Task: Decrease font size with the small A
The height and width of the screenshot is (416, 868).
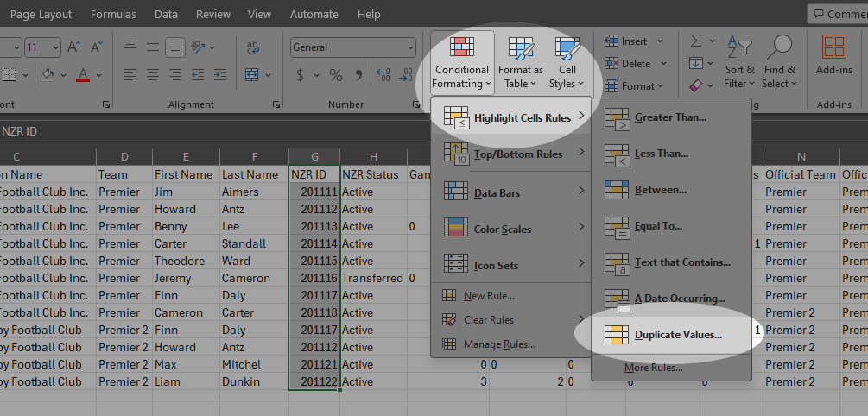Action: pos(97,47)
